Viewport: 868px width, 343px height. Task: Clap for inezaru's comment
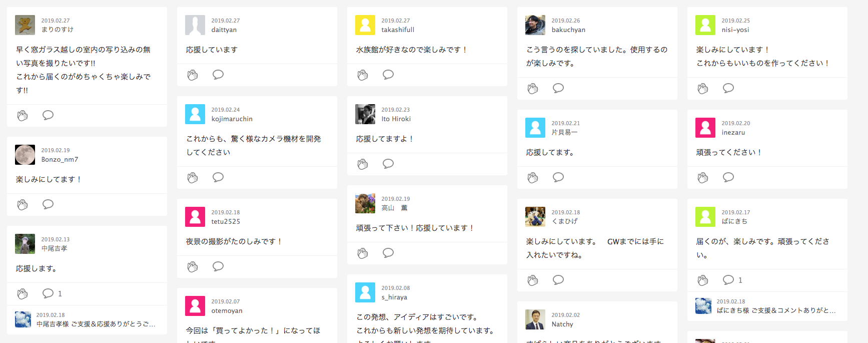click(703, 178)
